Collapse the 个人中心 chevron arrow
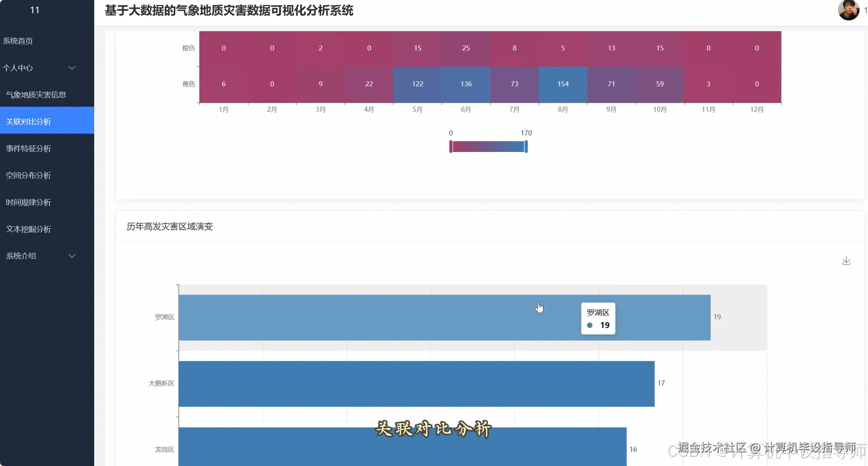Screen dimensions: 868x466 tap(72, 68)
